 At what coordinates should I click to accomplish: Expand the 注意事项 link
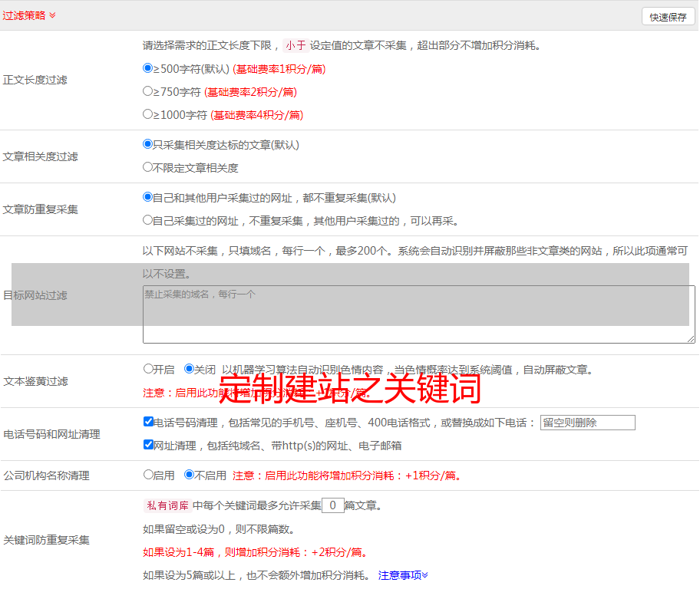point(403,575)
